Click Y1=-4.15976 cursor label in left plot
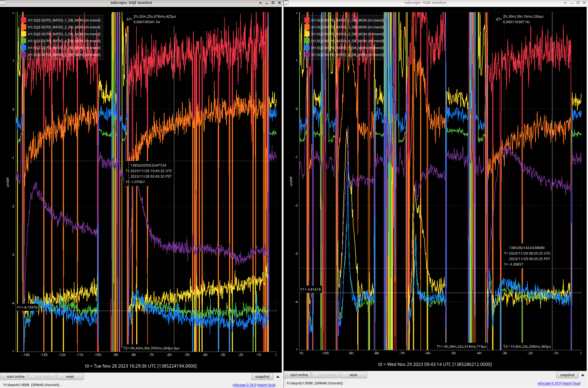The width and height of the screenshot is (588, 388). point(27,307)
